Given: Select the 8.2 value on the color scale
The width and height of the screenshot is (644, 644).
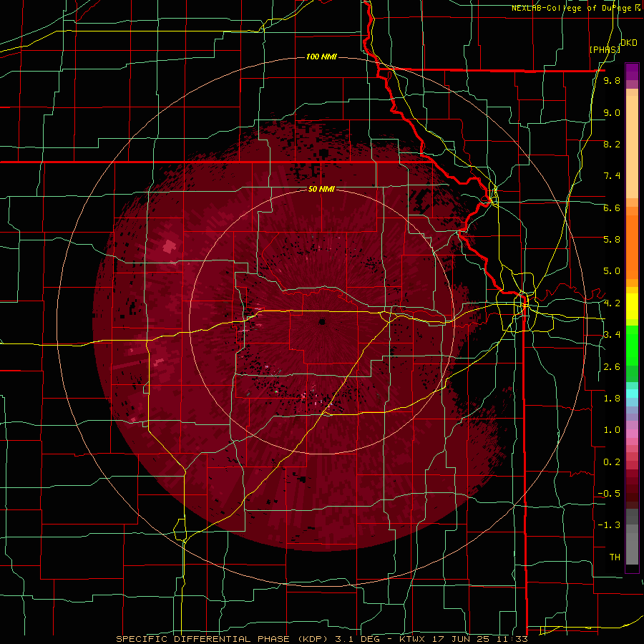Looking at the screenshot, I should (x=612, y=144).
